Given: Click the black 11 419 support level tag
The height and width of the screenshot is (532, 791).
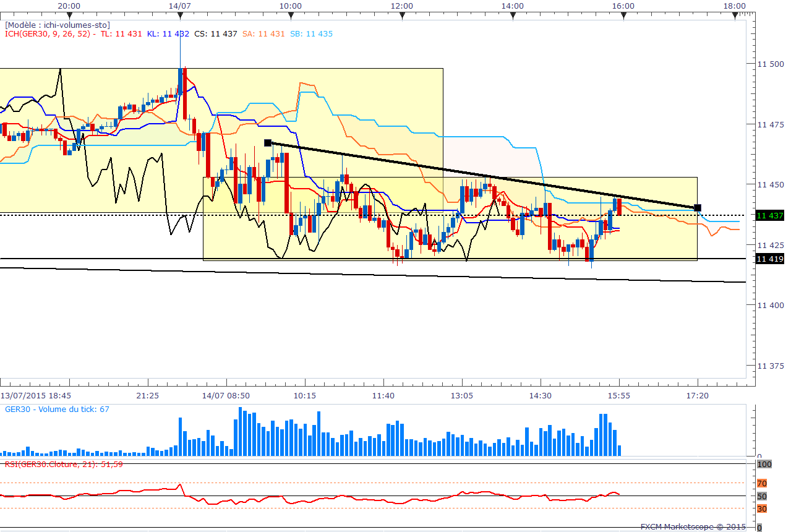Looking at the screenshot, I should click(x=769, y=259).
